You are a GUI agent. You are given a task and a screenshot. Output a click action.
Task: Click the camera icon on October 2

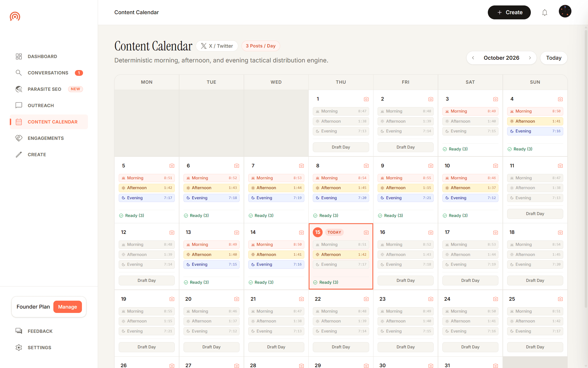(431, 99)
